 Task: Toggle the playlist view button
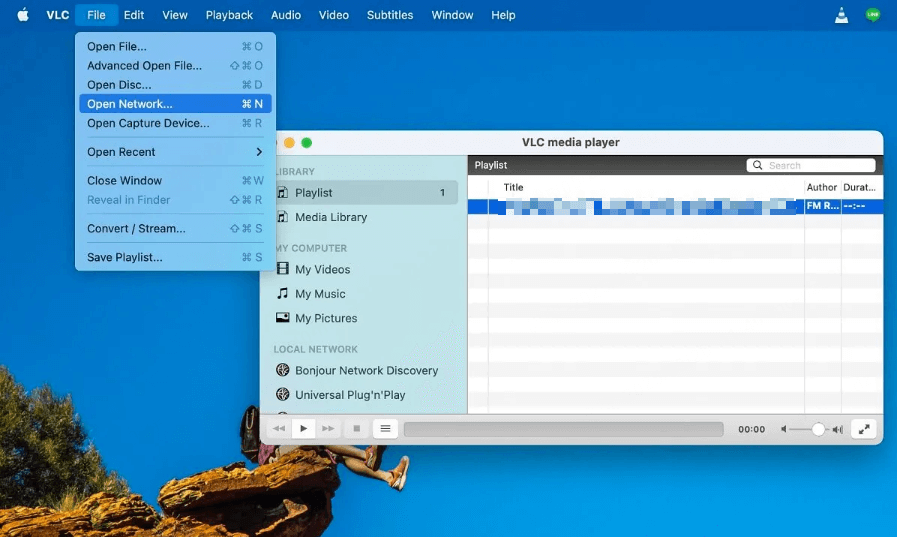point(385,428)
